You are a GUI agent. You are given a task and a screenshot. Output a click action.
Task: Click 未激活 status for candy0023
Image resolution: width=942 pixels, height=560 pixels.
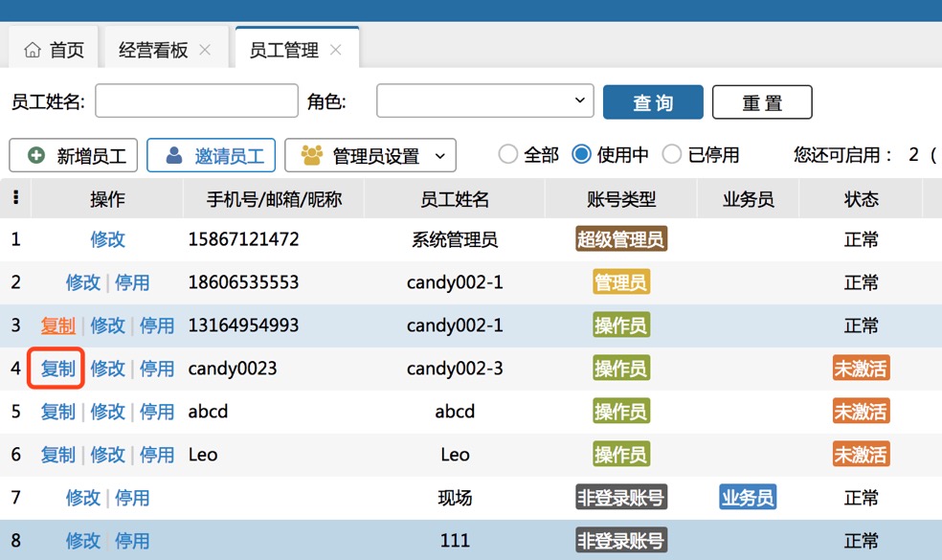pyautogui.click(x=861, y=369)
